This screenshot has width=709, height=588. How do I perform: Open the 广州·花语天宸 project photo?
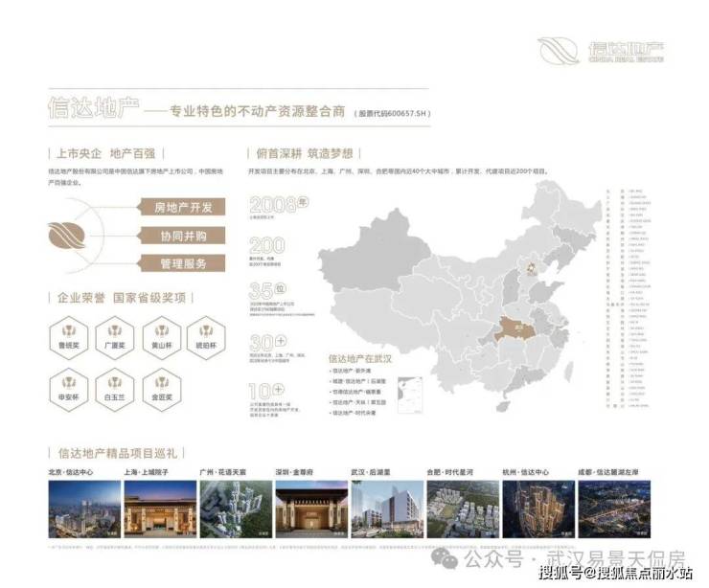coord(236,509)
